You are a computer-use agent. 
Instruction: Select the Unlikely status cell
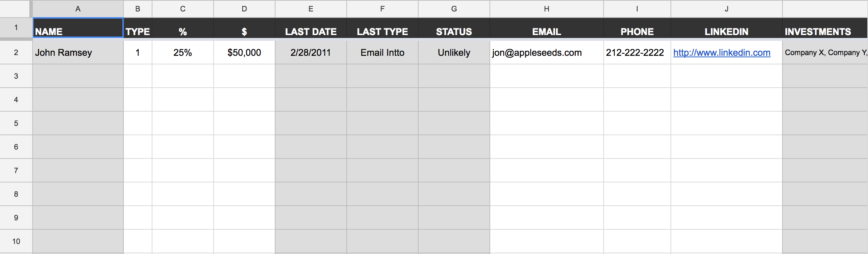point(454,53)
